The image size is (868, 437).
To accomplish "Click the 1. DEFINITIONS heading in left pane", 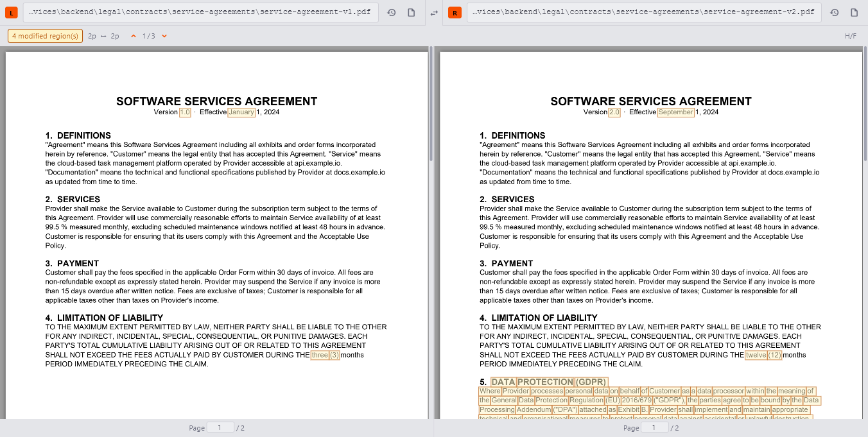I will pos(78,135).
